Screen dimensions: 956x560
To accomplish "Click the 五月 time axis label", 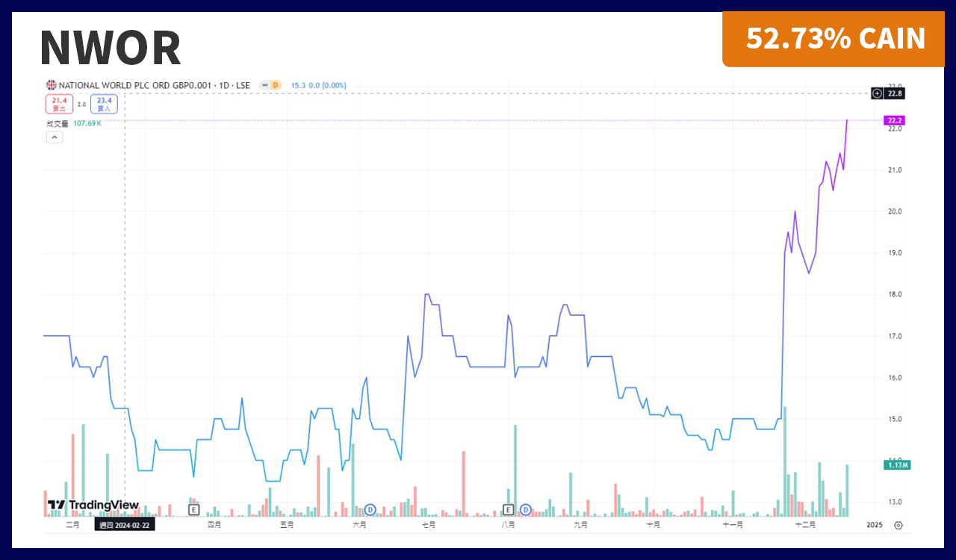I will [x=287, y=525].
